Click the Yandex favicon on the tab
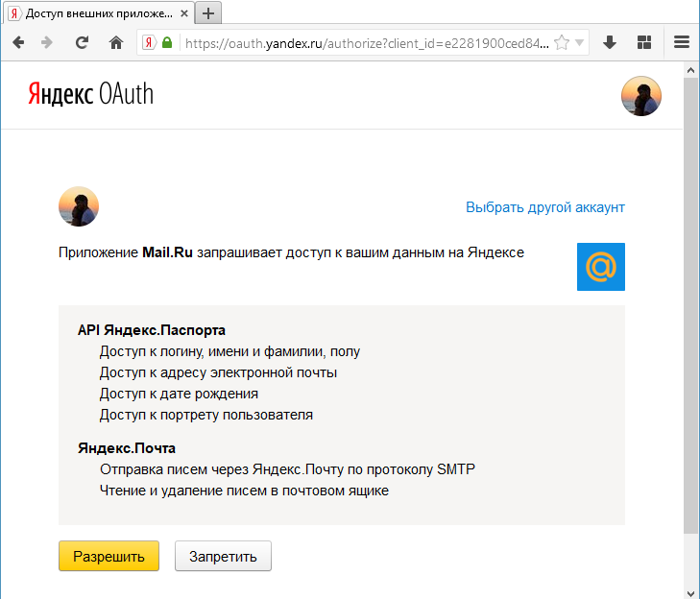 pos(14,13)
